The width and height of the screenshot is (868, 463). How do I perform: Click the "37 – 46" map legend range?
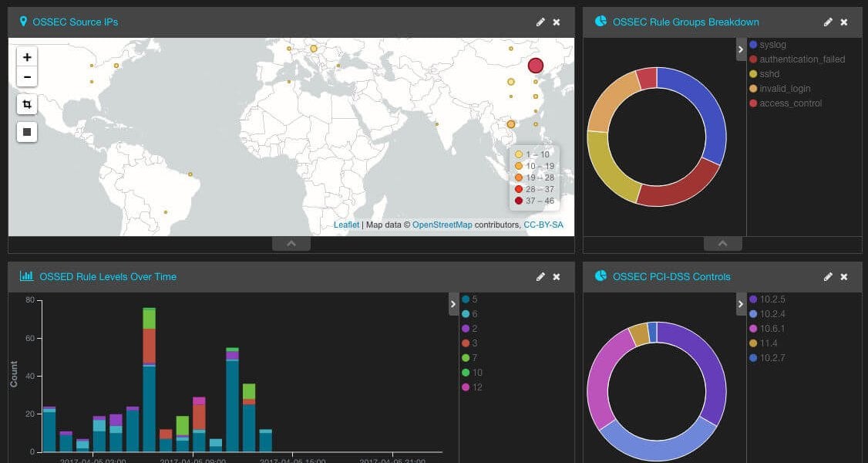(535, 201)
